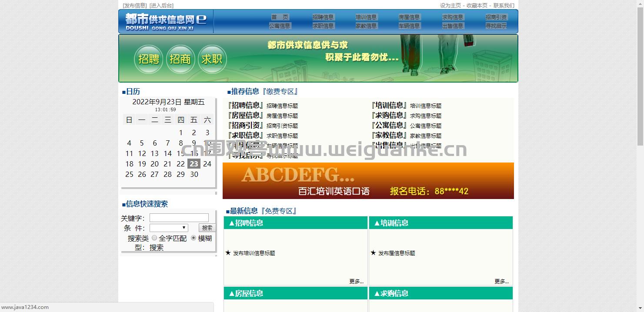This screenshot has width=644, height=312.
Task: Open the 免费专区 link next to 最新信息
Action: coord(279,211)
